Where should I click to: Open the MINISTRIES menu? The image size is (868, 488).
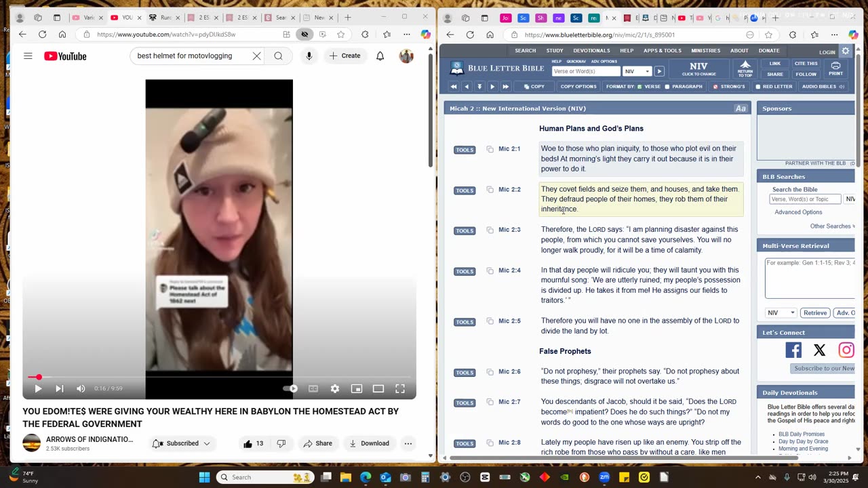coord(706,50)
